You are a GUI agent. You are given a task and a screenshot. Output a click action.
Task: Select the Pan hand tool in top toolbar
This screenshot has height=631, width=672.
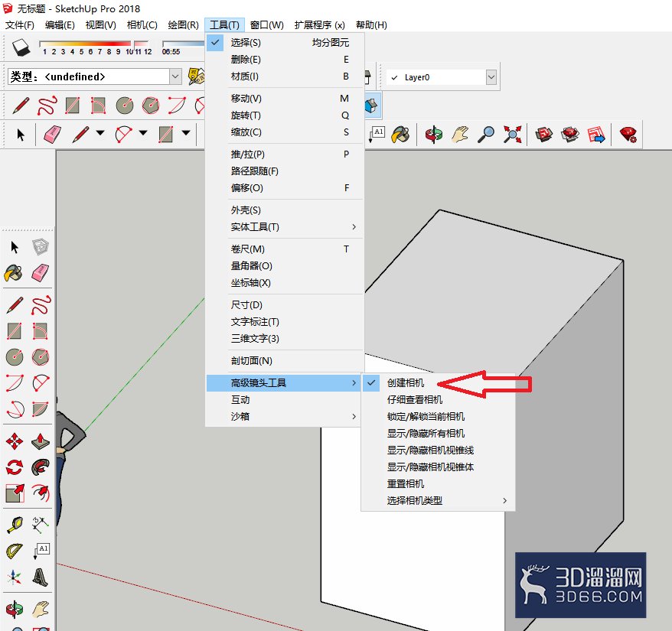[460, 135]
